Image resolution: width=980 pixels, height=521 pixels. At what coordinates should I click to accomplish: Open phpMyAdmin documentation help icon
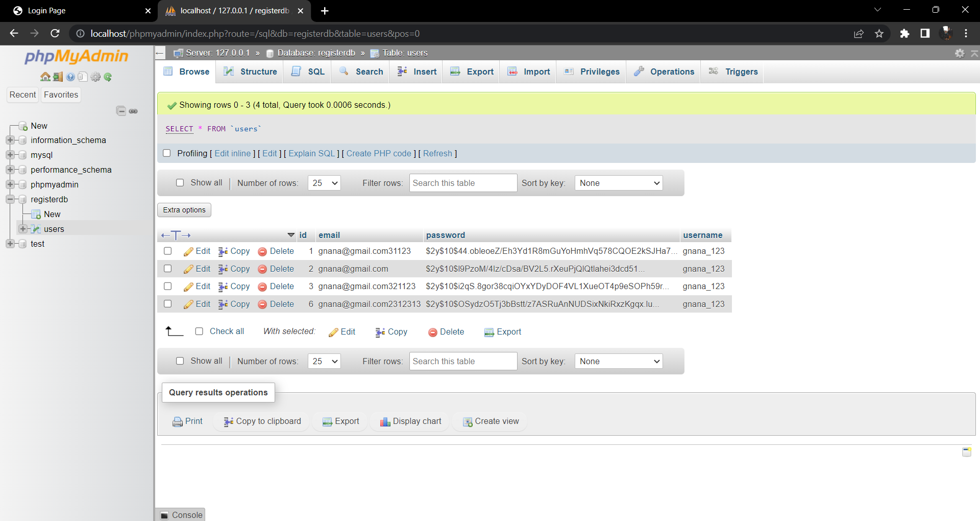pyautogui.click(x=70, y=77)
